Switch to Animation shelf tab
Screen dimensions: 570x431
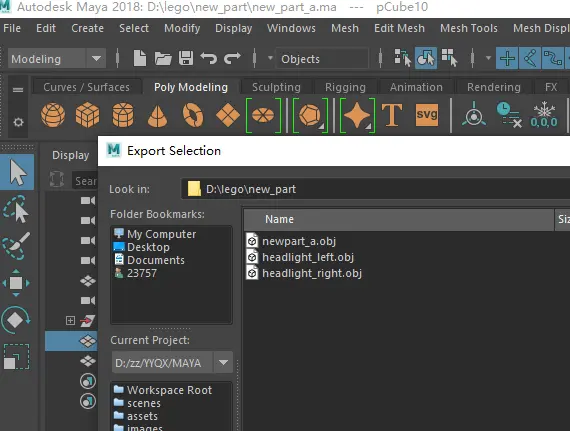[416, 87]
